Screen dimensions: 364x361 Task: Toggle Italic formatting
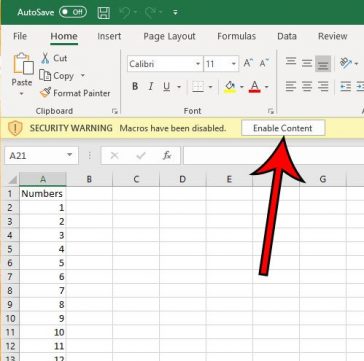click(x=151, y=87)
